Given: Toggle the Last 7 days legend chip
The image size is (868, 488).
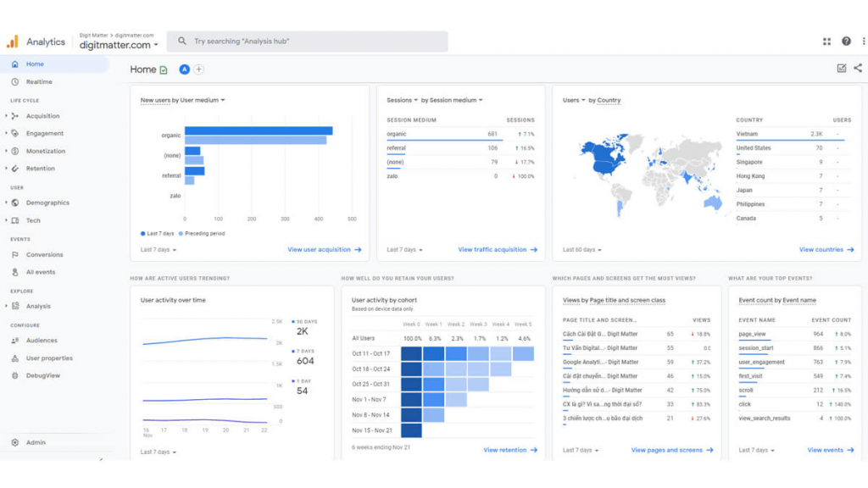Looking at the screenshot, I should (155, 233).
